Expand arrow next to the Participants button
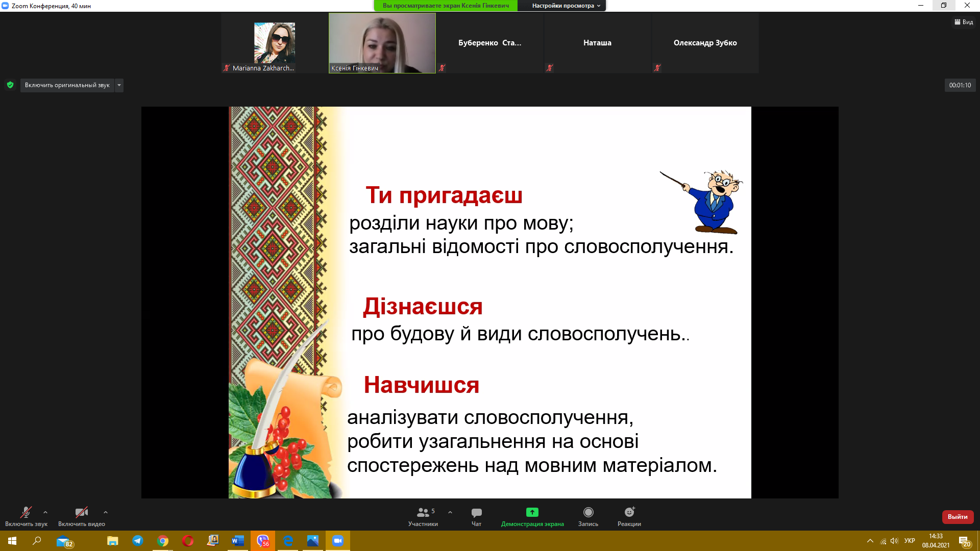Screen dimensions: 980x551 (x=450, y=512)
